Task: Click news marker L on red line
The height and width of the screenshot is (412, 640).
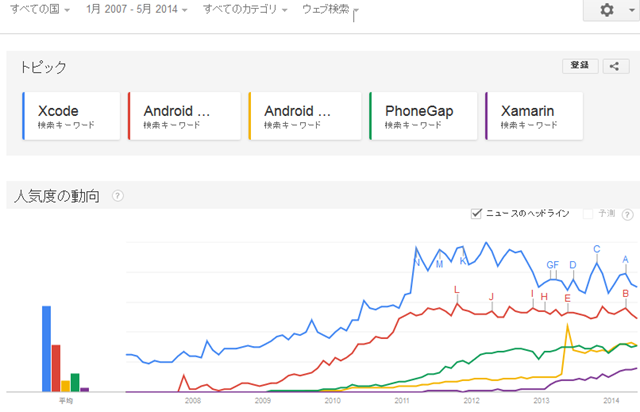Action: [x=457, y=290]
